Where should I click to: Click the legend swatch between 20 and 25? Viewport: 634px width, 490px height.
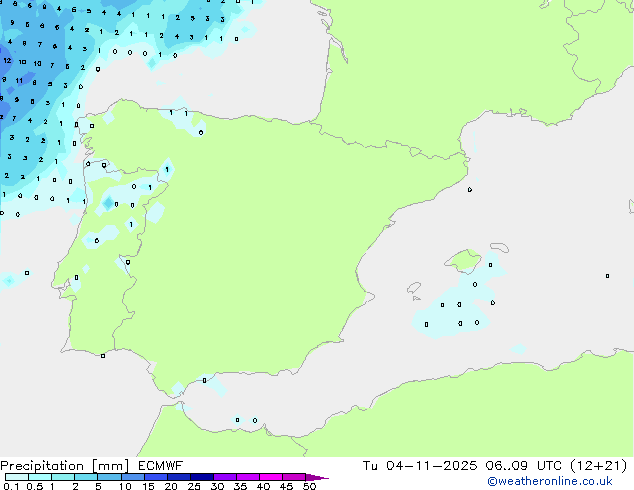point(179,477)
